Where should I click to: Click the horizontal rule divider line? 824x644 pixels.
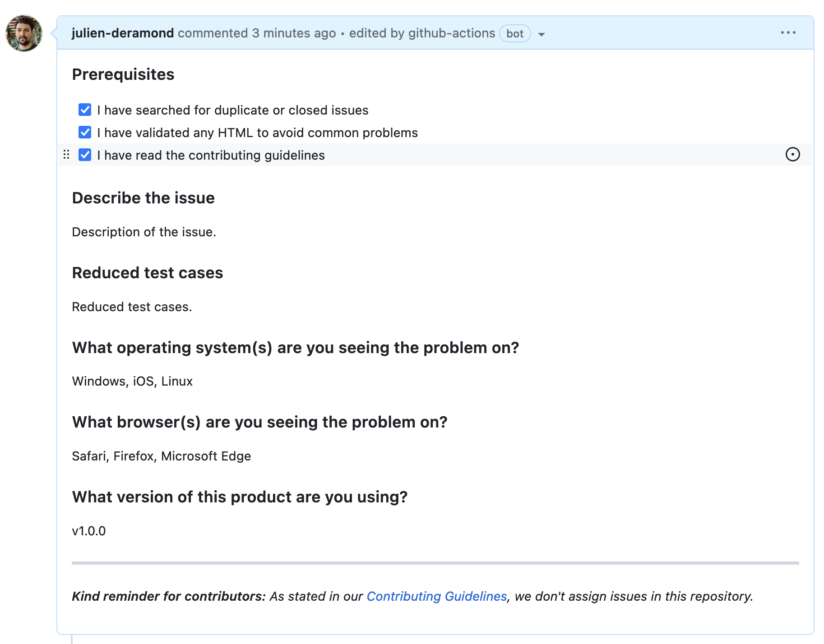point(435,563)
